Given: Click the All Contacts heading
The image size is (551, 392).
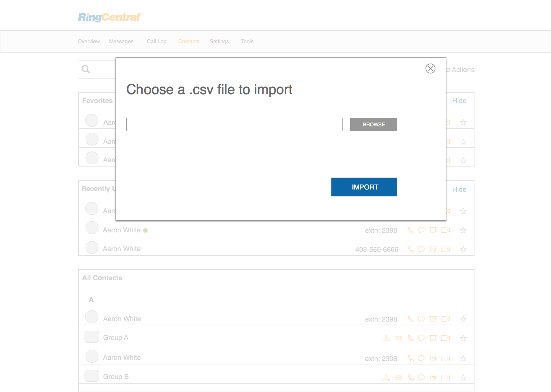Looking at the screenshot, I should tap(102, 278).
